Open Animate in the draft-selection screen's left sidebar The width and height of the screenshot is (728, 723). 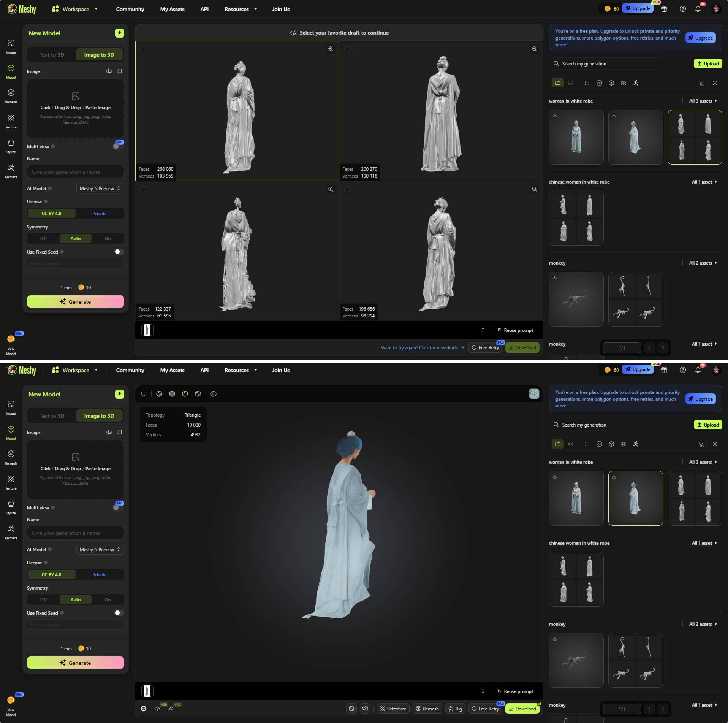11,171
